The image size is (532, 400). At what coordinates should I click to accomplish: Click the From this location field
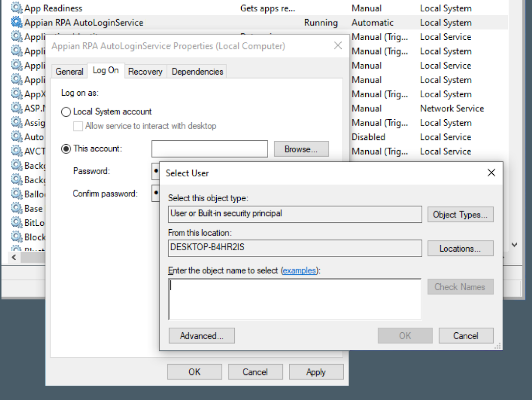point(295,248)
